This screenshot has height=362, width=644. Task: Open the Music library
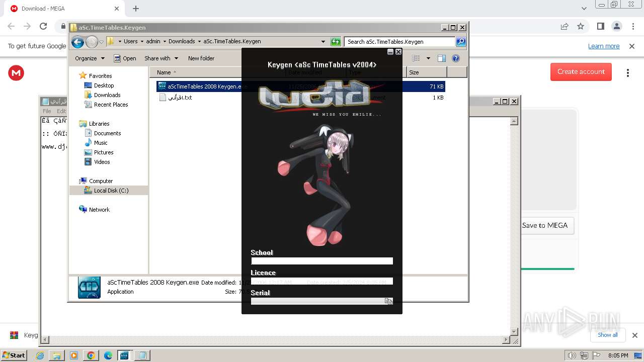[x=101, y=143]
